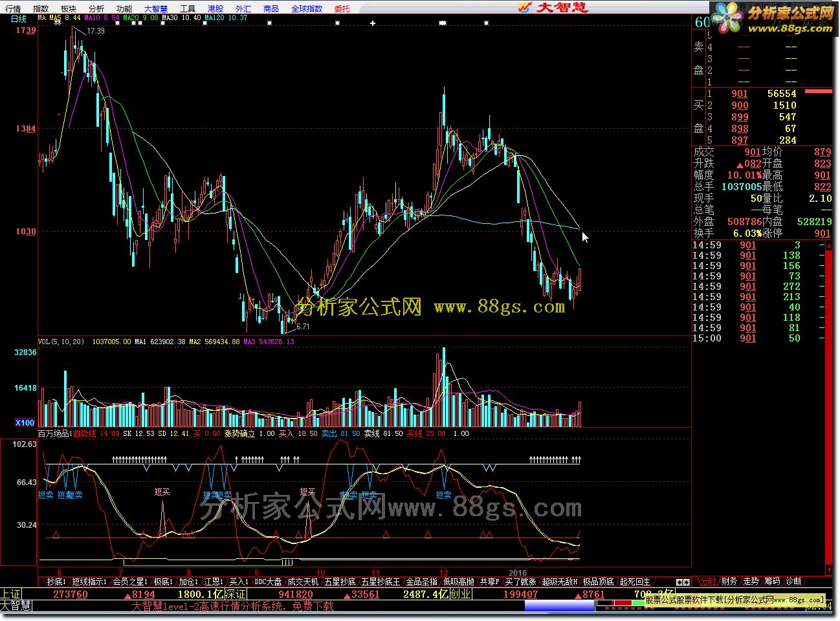This screenshot has height=621, width=840.
Task: Open the 工具 menu
Action: (188, 8)
